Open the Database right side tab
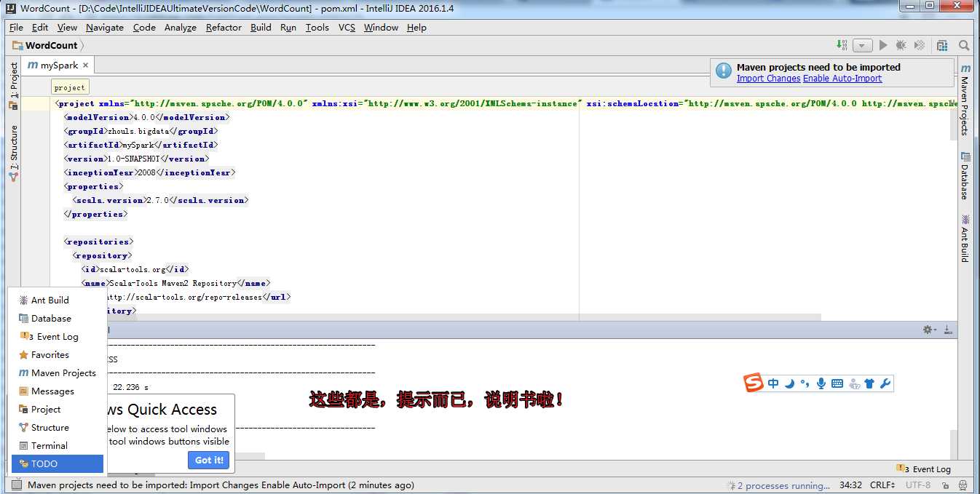The height and width of the screenshot is (494, 980). coord(965,175)
